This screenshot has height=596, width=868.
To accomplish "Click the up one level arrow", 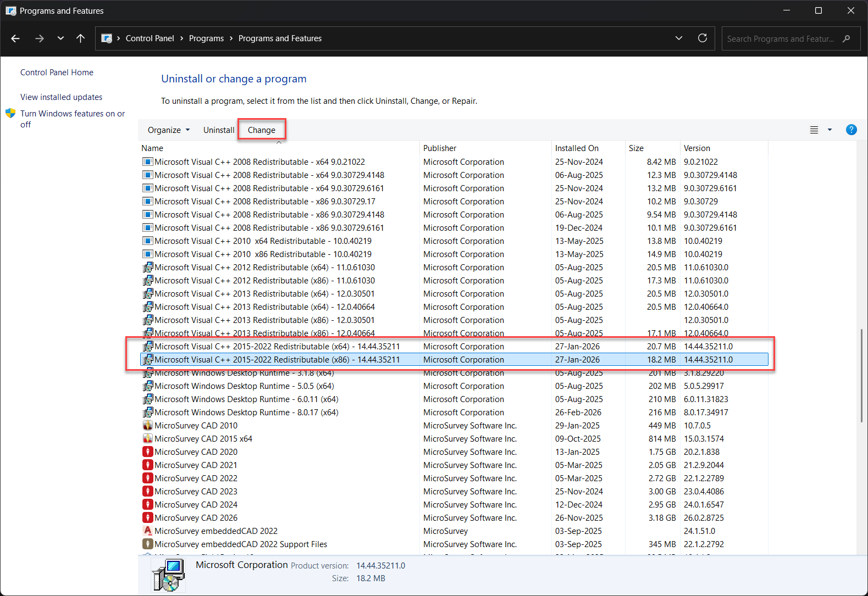I will tap(80, 38).
